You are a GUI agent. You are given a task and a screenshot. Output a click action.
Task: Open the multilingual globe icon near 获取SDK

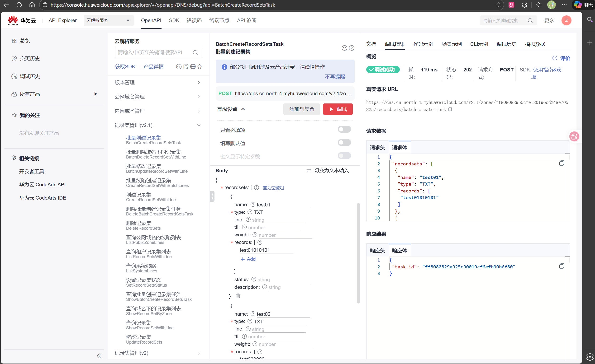click(193, 67)
